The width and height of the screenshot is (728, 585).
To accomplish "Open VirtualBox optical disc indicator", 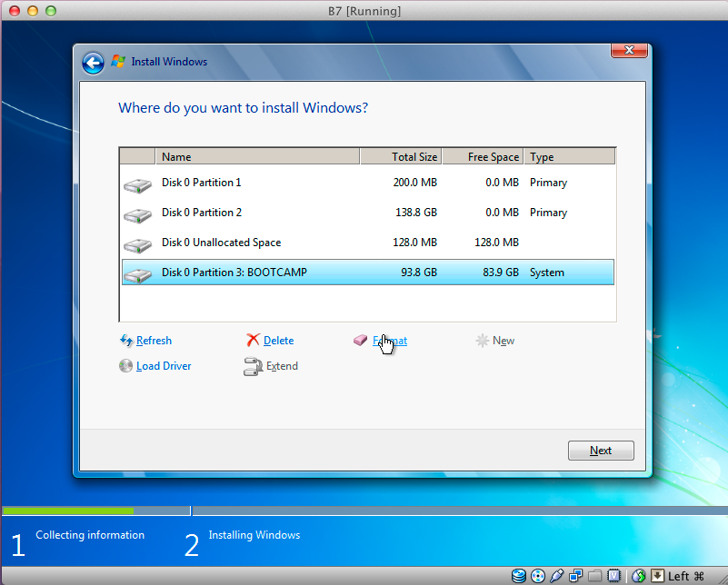I will pos(538,576).
